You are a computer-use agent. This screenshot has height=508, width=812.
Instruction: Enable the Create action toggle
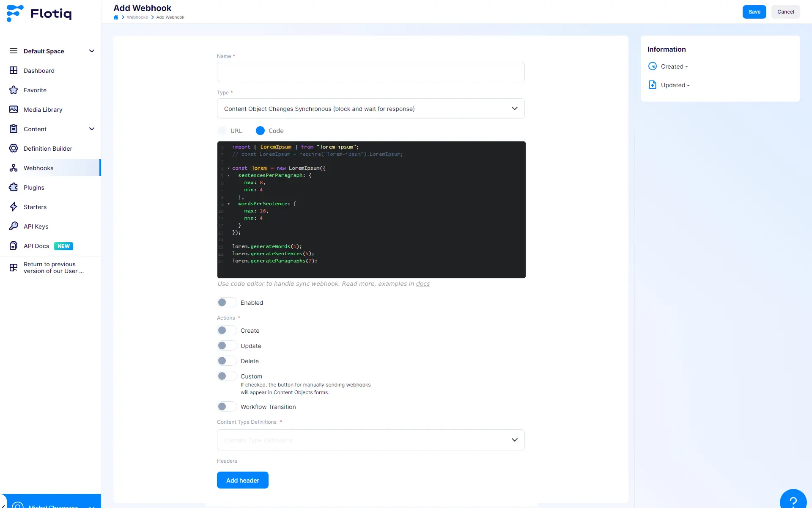tap(227, 331)
